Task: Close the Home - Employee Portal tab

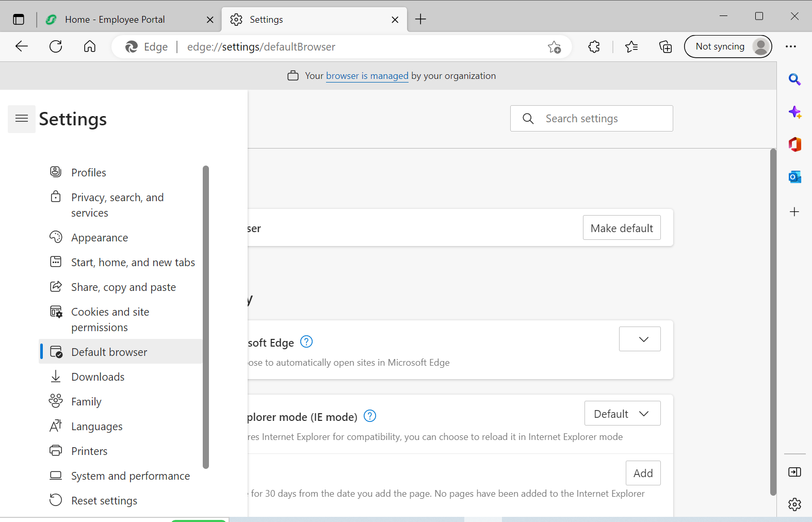Action: [210, 20]
